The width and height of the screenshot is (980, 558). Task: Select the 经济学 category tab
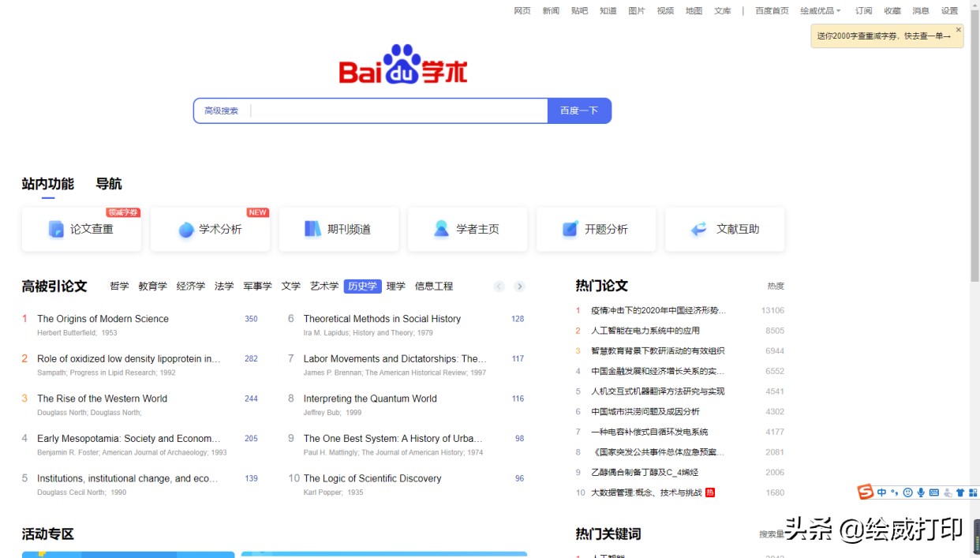[190, 286]
